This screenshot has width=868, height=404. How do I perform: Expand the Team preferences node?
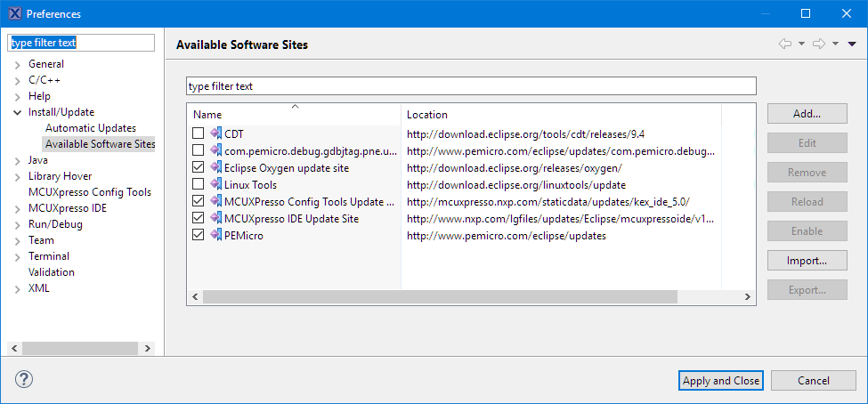click(x=19, y=241)
